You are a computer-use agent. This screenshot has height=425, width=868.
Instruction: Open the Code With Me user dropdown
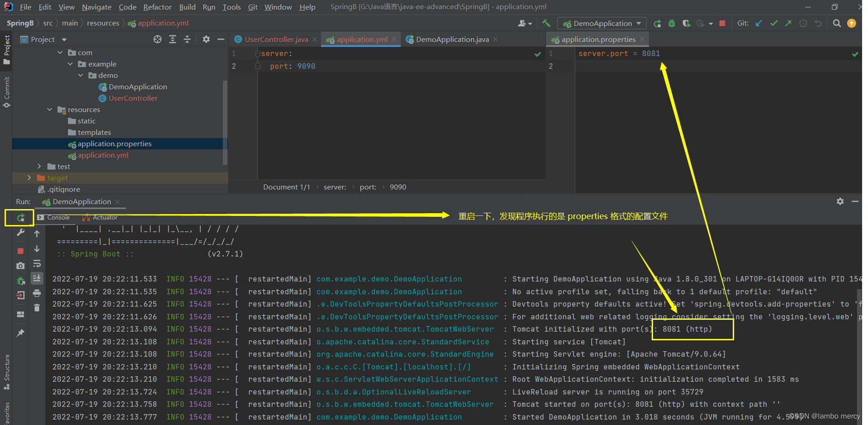(x=525, y=23)
